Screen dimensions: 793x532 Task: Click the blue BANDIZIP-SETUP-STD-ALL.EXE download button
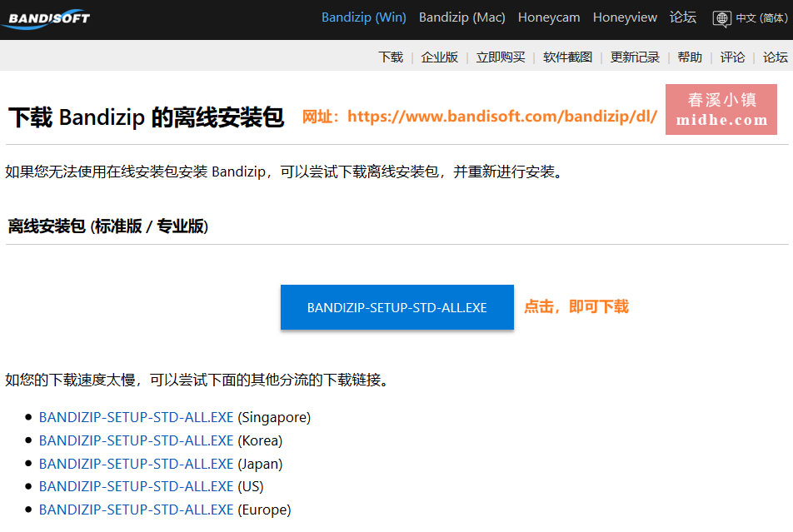coord(397,307)
